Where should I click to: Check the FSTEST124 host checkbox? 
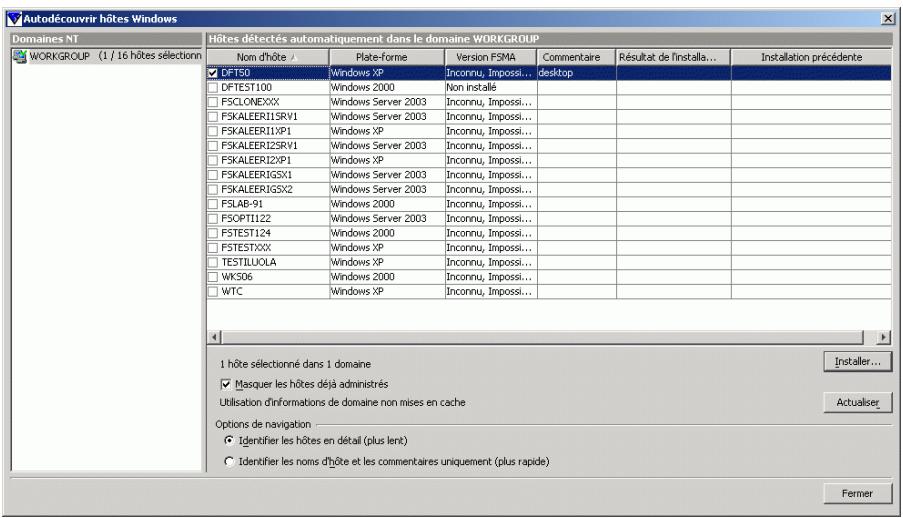pyautogui.click(x=213, y=233)
